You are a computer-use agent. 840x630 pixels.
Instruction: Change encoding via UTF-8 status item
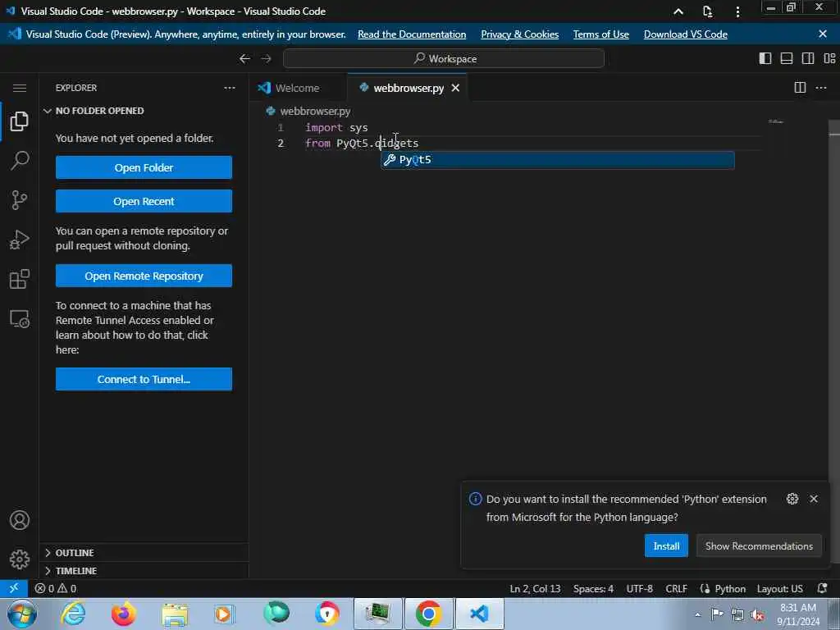pyautogui.click(x=639, y=588)
